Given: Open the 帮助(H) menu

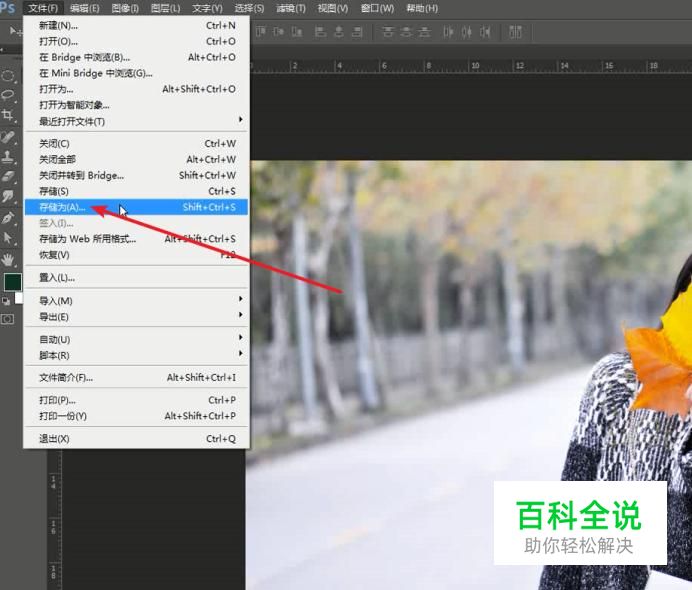Looking at the screenshot, I should pos(421,8).
